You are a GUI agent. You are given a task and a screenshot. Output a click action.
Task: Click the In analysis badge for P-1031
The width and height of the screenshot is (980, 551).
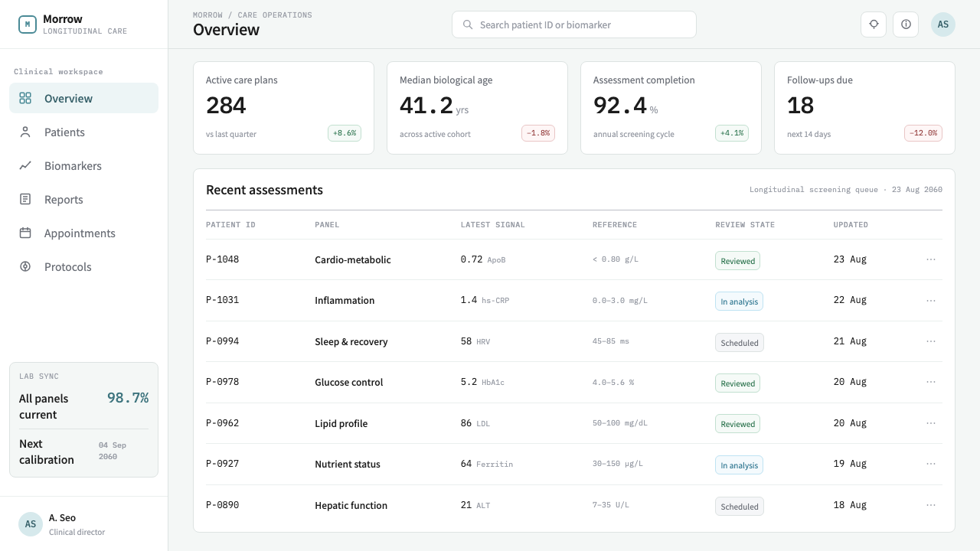point(739,302)
